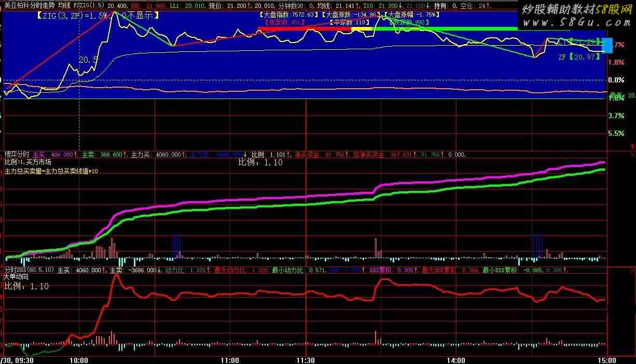This screenshot has width=636, height=364.
Task: Click the 0.0% axis percentage label
Action: coord(615,80)
